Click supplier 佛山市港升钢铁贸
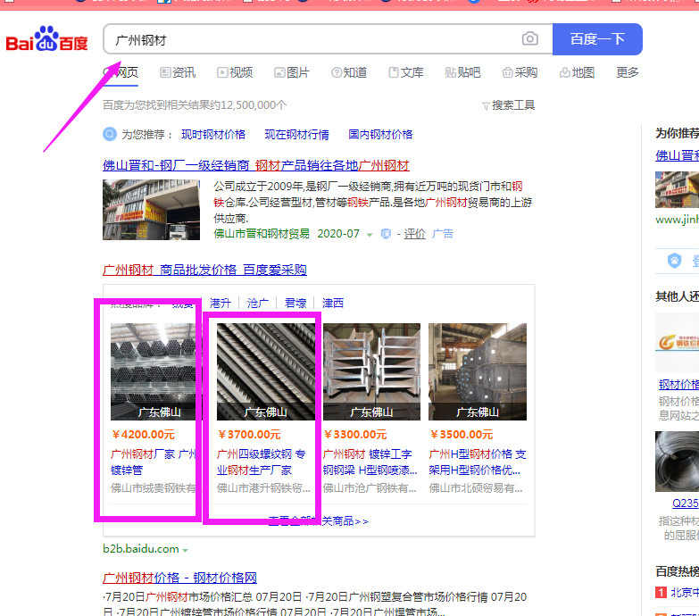The width and height of the screenshot is (699, 616). coord(263,488)
